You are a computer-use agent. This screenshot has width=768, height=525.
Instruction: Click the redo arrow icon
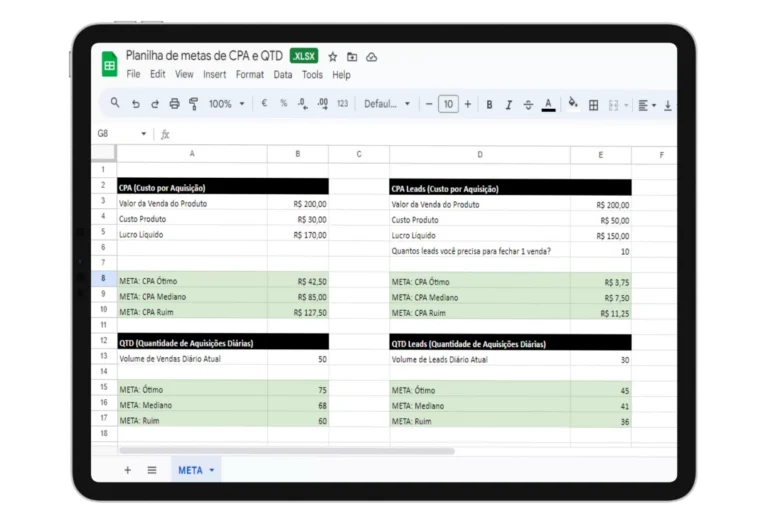click(154, 104)
